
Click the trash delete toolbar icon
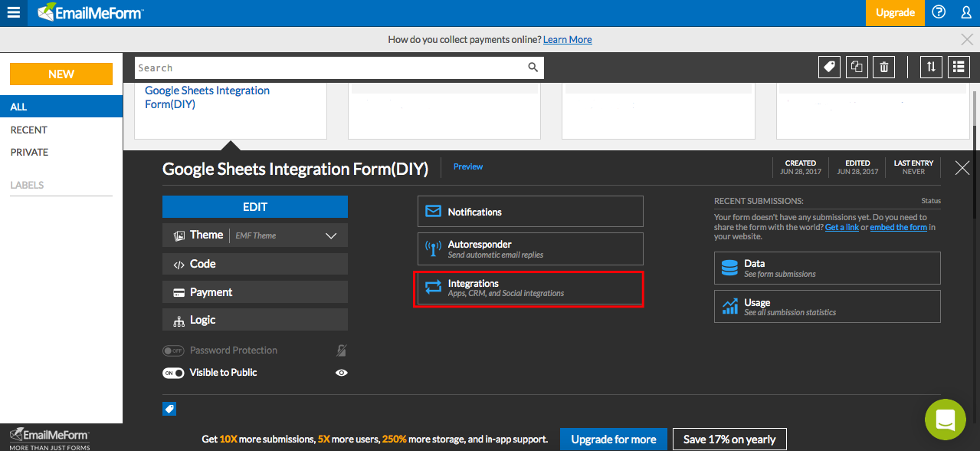[x=884, y=67]
